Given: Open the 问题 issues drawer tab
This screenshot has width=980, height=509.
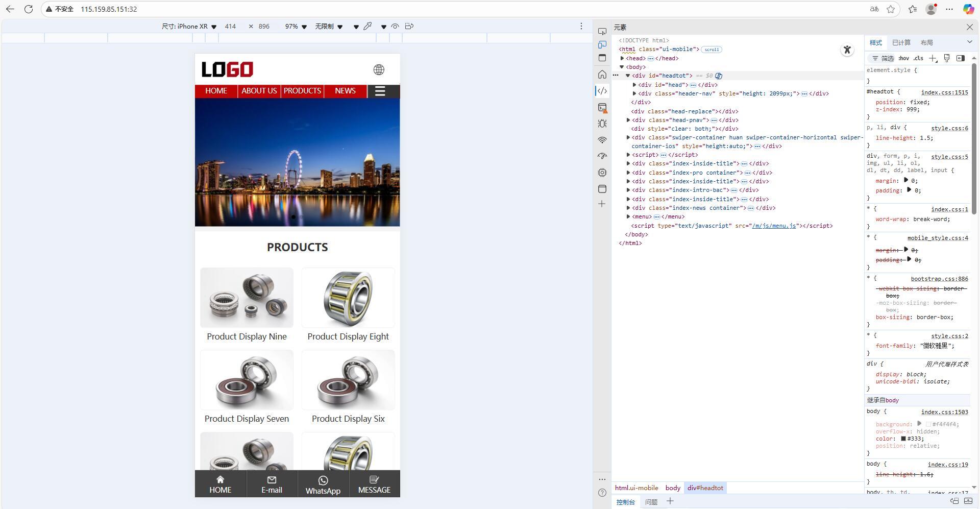Looking at the screenshot, I should click(651, 502).
